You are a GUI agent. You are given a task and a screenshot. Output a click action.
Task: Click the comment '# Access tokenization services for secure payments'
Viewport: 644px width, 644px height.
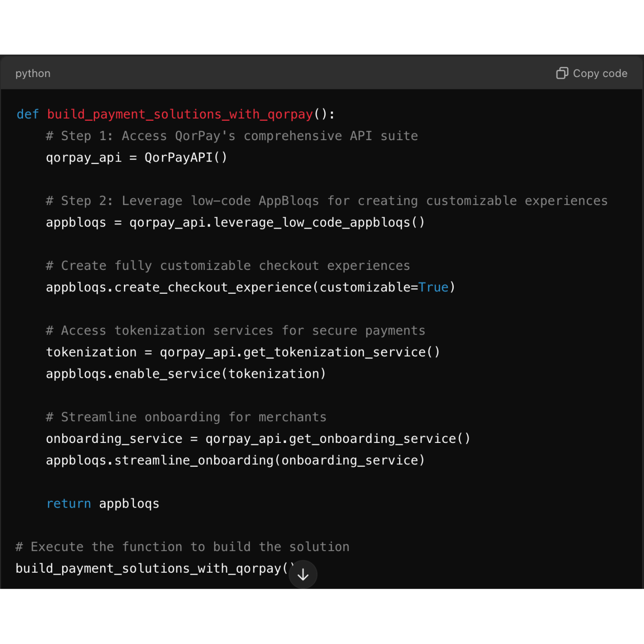click(x=235, y=330)
